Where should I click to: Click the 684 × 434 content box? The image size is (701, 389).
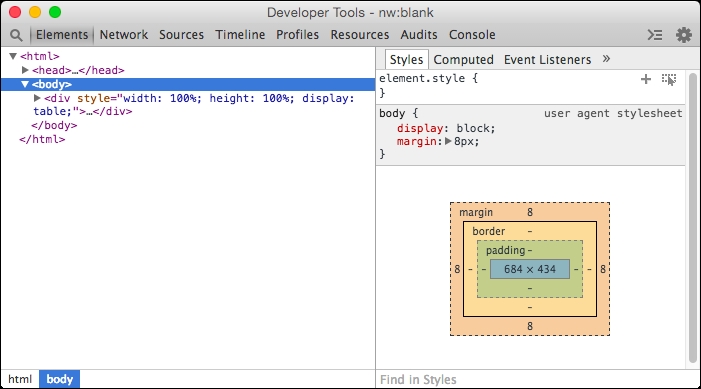[530, 269]
